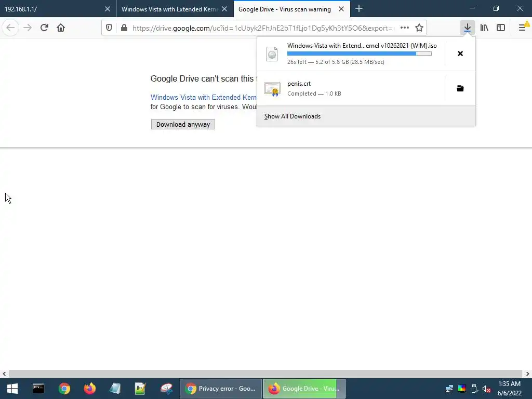This screenshot has height=399, width=532.
Task: Show the sidebars panel icon
Action: coord(501,28)
